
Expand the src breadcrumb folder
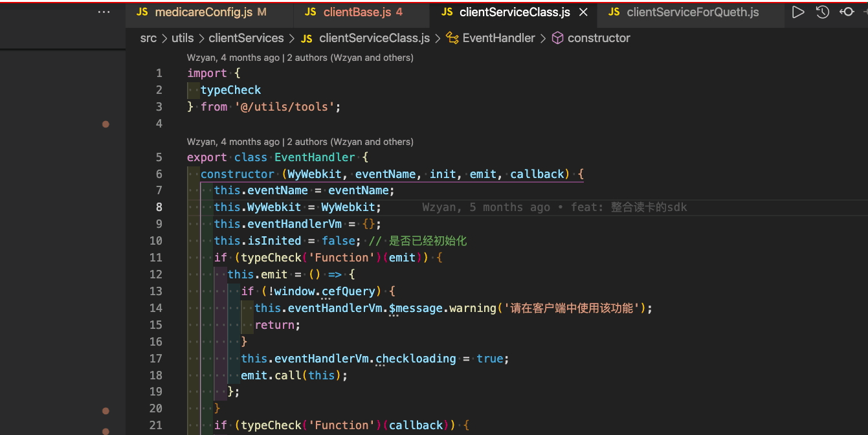pos(148,38)
